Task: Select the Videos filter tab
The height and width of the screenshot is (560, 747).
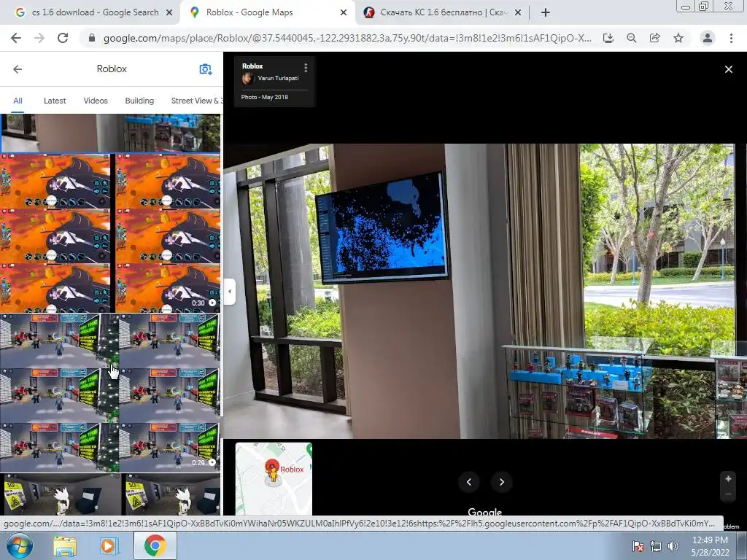Action: click(96, 101)
